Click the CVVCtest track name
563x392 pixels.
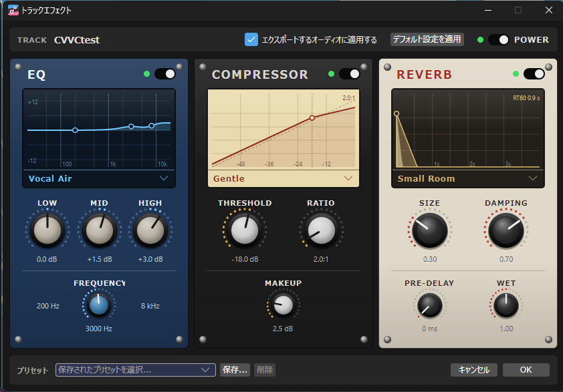point(77,40)
